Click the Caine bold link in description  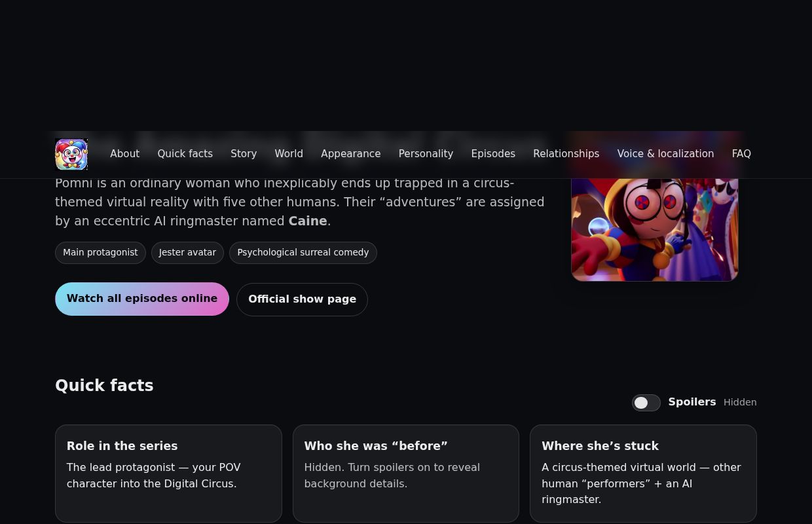pyautogui.click(x=307, y=221)
